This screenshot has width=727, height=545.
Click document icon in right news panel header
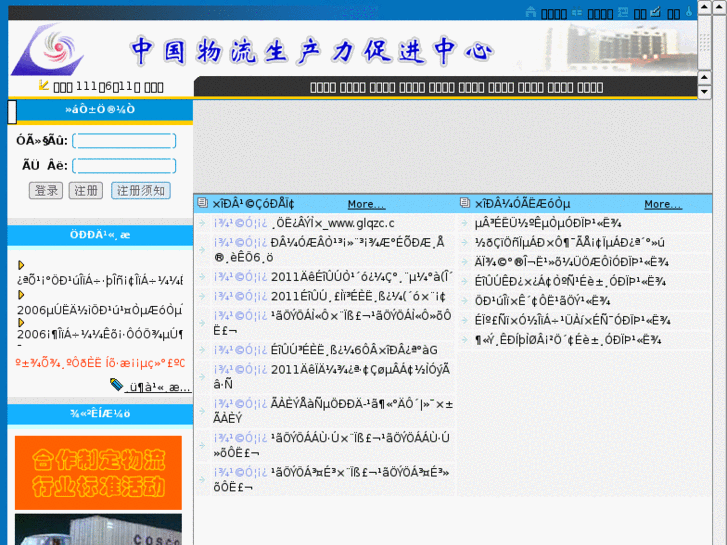[x=465, y=202]
